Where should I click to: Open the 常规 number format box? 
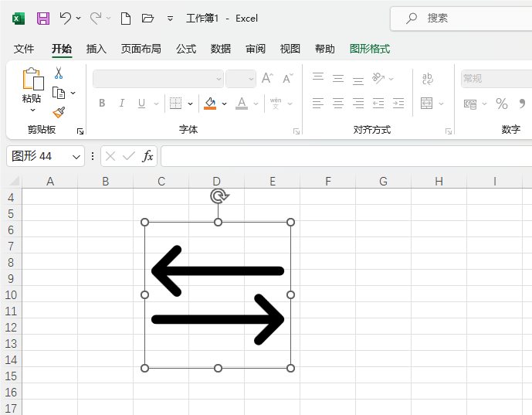(496, 79)
